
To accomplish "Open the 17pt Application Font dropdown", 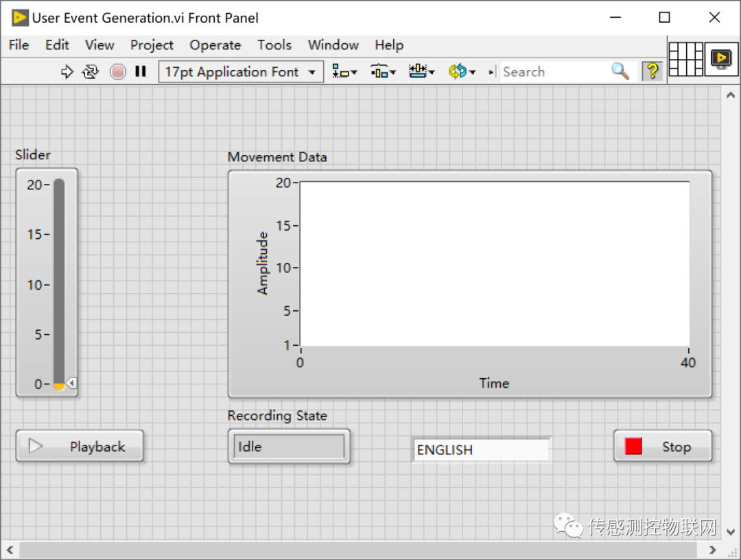I will pos(241,72).
